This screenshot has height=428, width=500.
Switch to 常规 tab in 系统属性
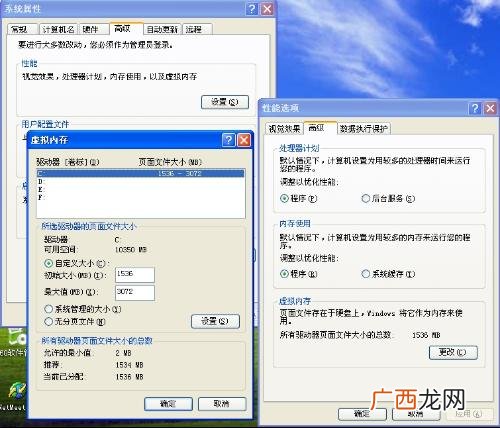pyautogui.click(x=22, y=29)
